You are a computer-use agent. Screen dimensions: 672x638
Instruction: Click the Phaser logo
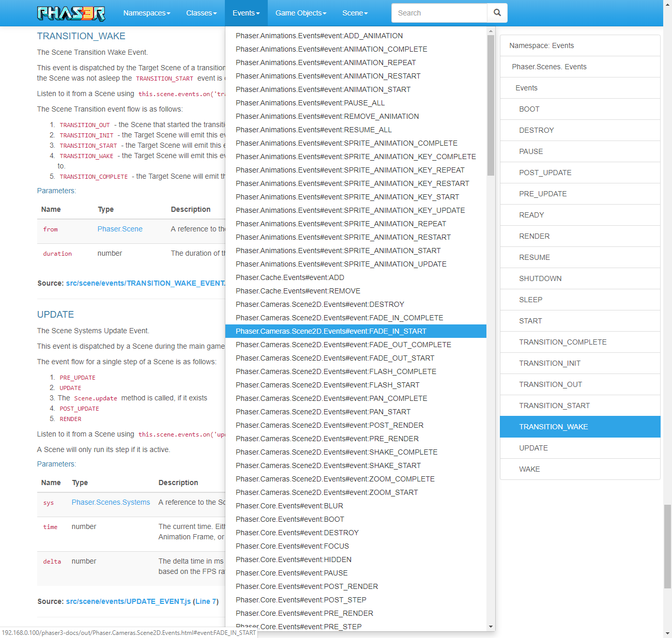tap(71, 13)
